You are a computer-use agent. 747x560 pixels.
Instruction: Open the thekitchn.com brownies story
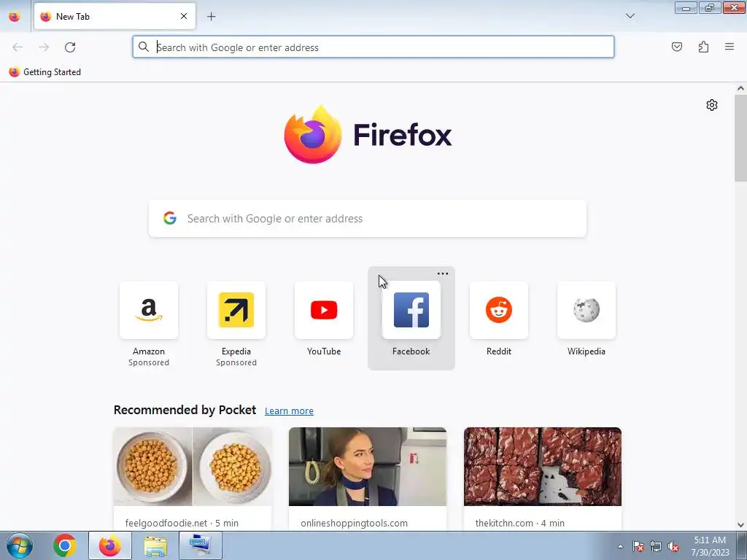(543, 478)
